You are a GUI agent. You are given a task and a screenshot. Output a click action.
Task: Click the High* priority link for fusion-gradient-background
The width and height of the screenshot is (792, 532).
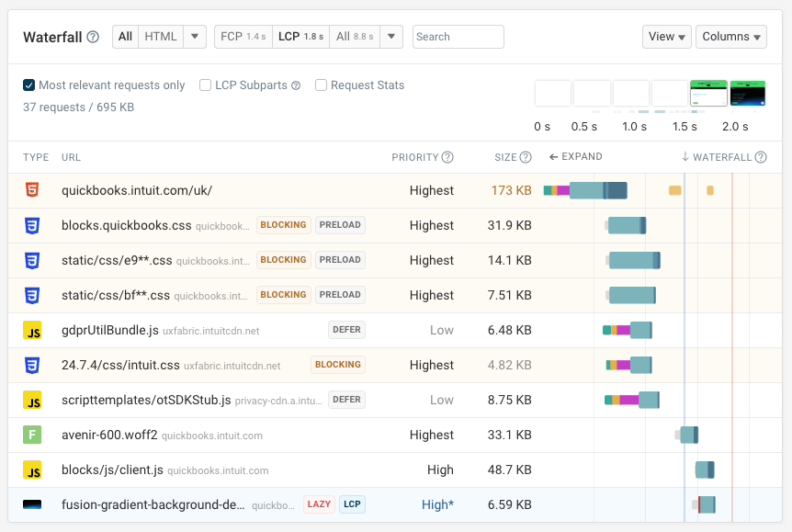pos(438,504)
